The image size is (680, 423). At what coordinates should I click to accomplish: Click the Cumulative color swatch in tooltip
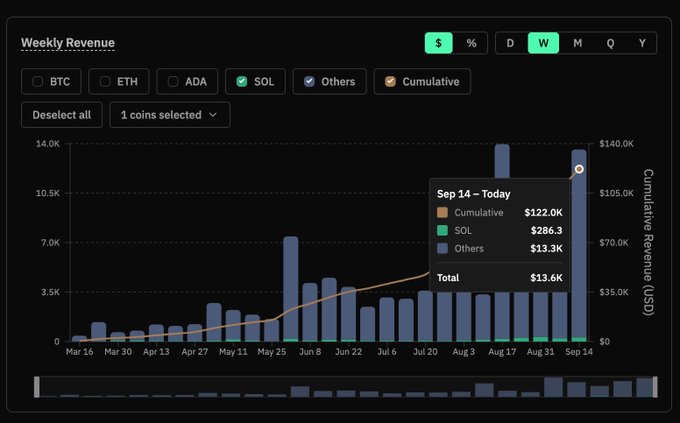(x=442, y=213)
